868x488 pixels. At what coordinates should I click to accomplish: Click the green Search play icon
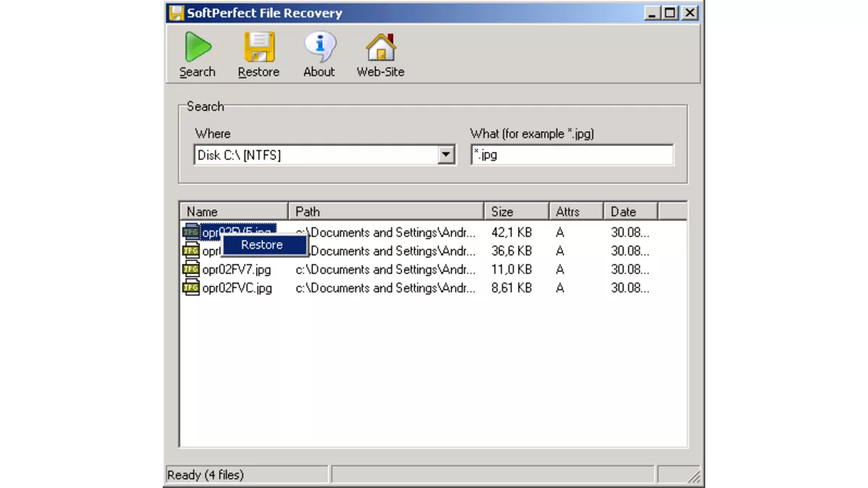coord(197,48)
